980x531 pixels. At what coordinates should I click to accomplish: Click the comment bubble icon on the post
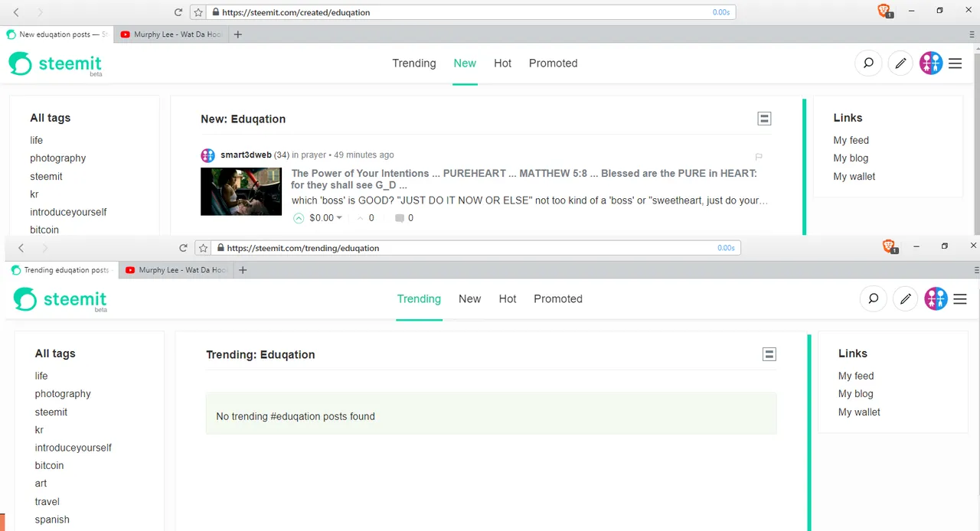point(399,218)
